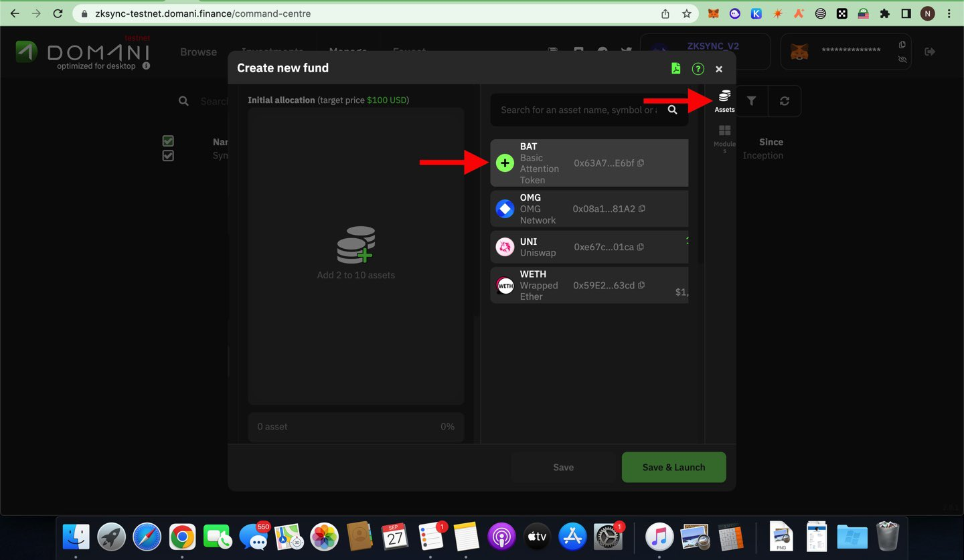Bookmark this page with star icon
The width and height of the screenshot is (964, 560).
pyautogui.click(x=687, y=13)
